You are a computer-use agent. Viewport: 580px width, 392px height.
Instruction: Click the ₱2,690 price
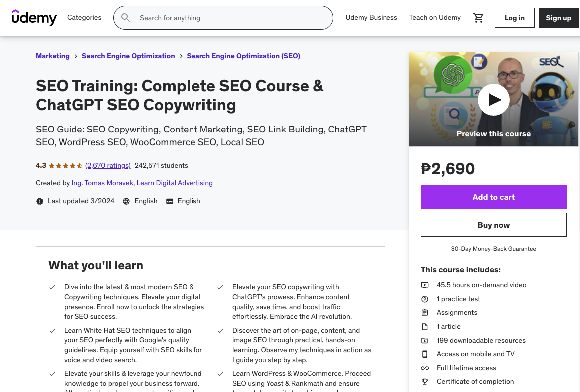(x=448, y=169)
